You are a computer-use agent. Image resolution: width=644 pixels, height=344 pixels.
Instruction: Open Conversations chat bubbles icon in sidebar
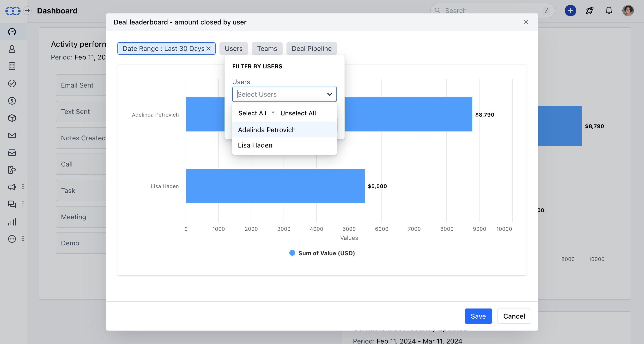pos(12,204)
